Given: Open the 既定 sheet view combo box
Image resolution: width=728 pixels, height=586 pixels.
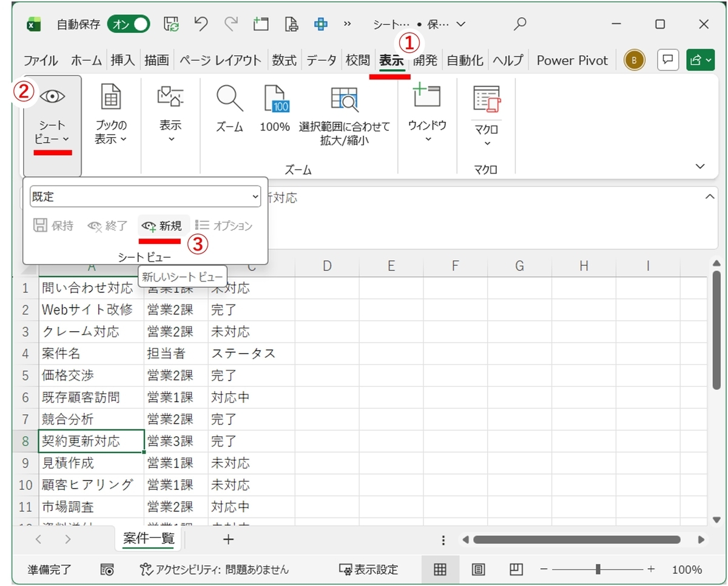Looking at the screenshot, I should [x=146, y=197].
